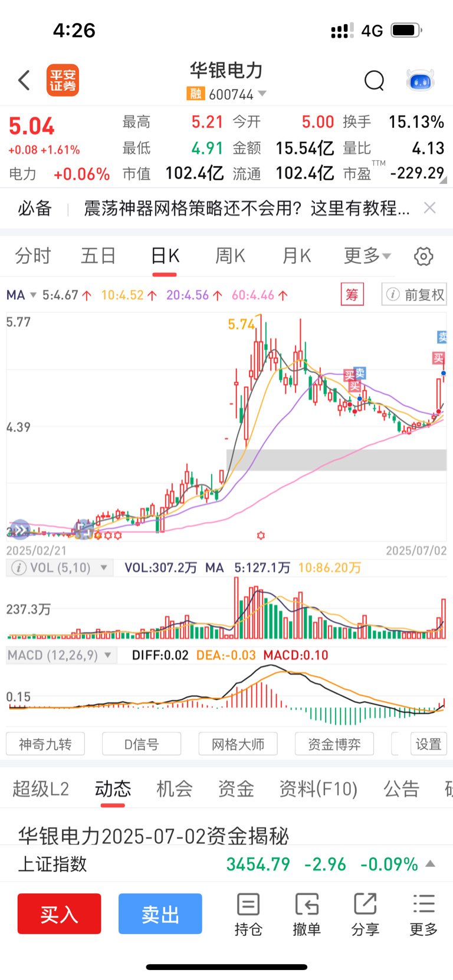Open VOL indicator info icon
The image size is (453, 980).
click(x=19, y=567)
